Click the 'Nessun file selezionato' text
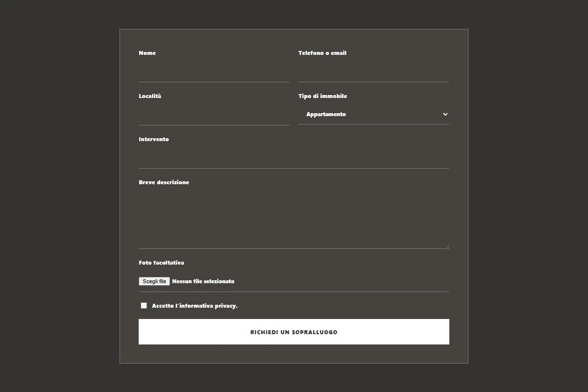 click(203, 281)
